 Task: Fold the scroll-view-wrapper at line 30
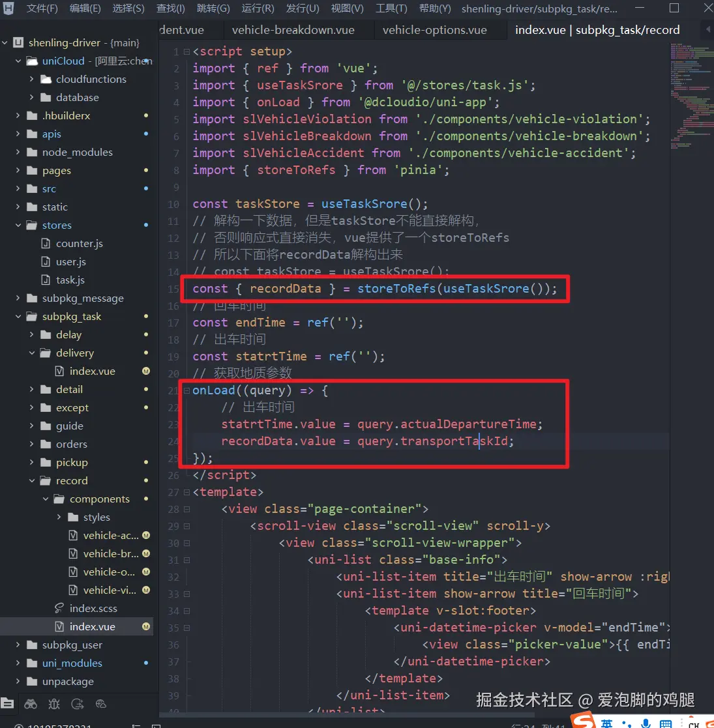coord(186,543)
